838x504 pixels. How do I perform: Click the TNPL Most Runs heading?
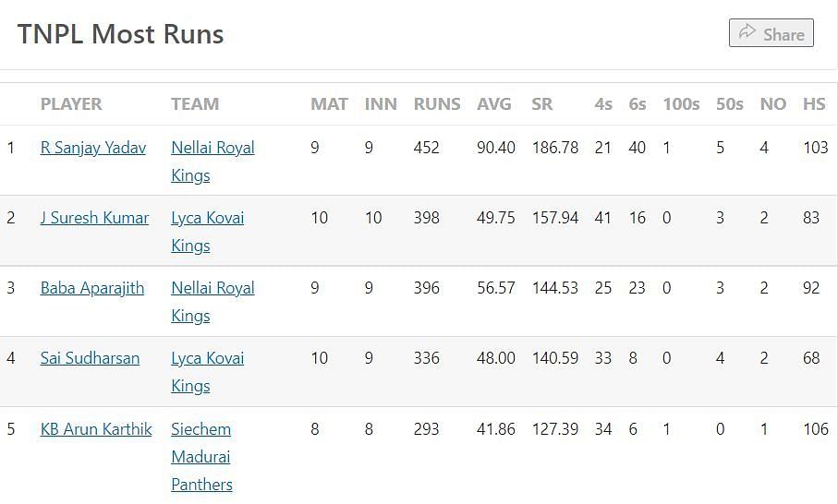tap(121, 34)
